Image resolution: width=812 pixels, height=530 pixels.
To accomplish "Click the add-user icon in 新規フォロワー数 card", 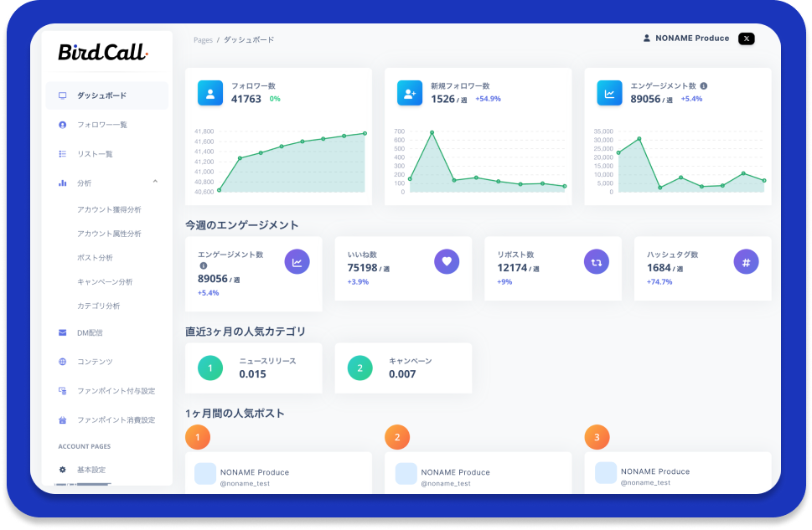I will [410, 94].
